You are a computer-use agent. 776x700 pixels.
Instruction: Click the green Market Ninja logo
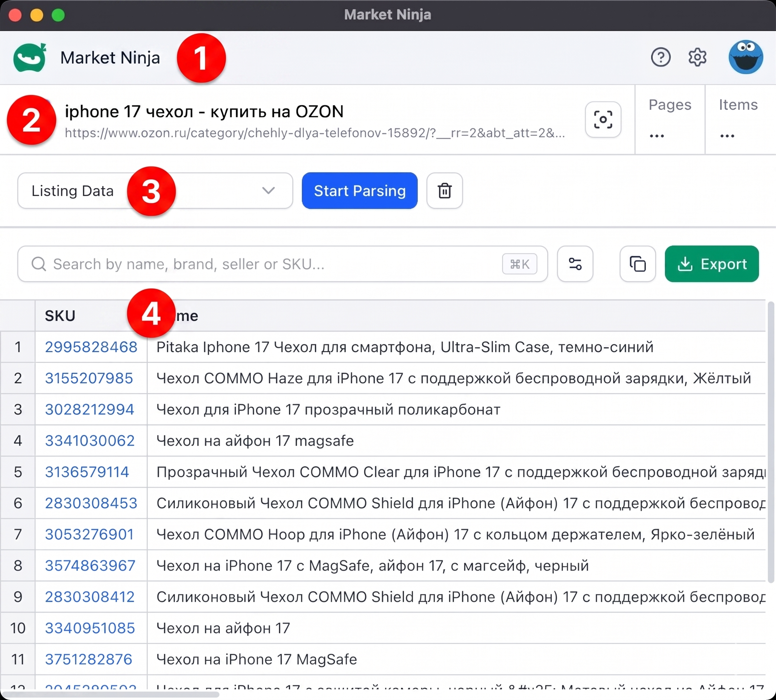coord(30,58)
